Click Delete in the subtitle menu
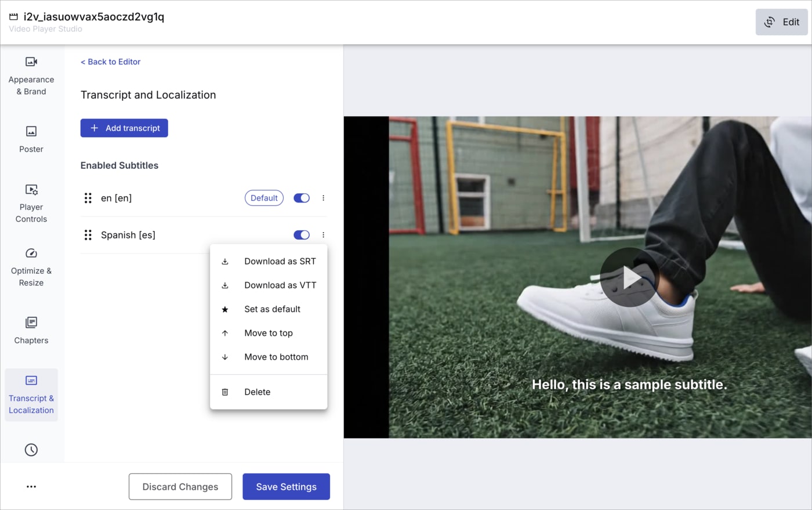The height and width of the screenshot is (510, 812). [257, 392]
